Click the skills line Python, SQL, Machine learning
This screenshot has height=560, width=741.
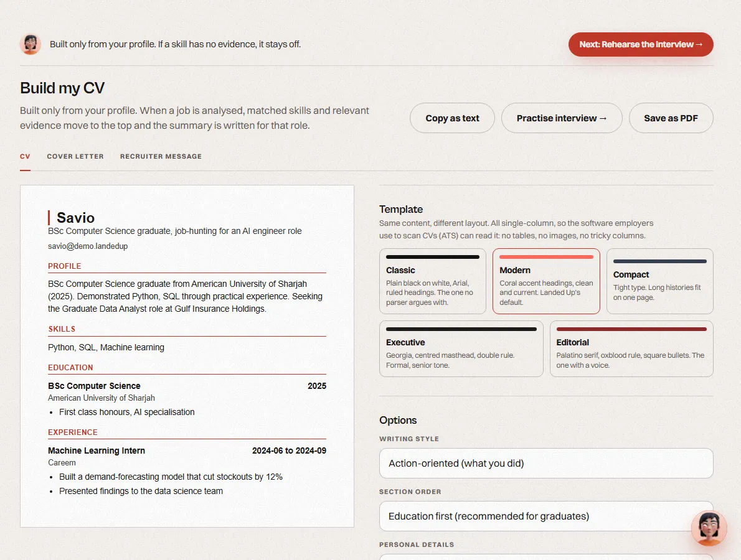[x=106, y=348]
